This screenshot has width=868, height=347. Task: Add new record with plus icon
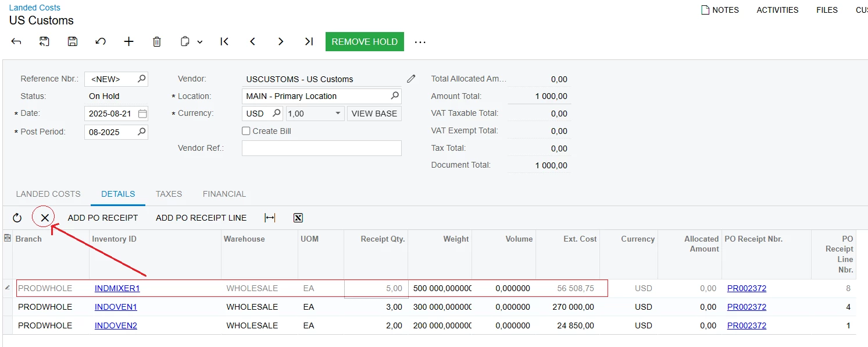click(x=128, y=41)
